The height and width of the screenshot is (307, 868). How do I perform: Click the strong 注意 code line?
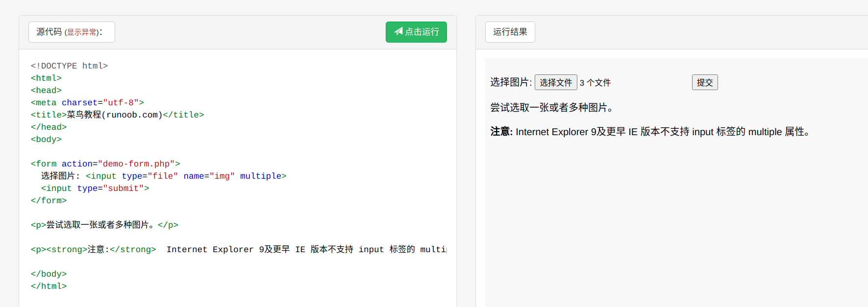tap(239, 249)
